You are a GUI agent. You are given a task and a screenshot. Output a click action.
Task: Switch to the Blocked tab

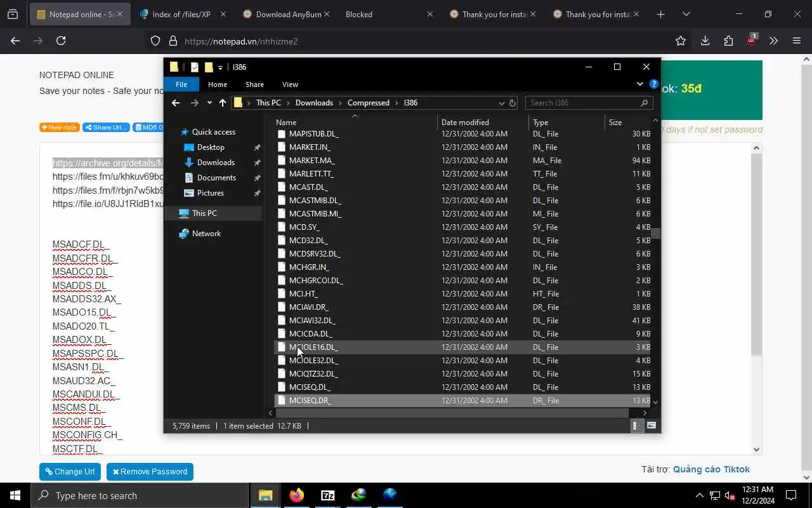click(x=388, y=14)
